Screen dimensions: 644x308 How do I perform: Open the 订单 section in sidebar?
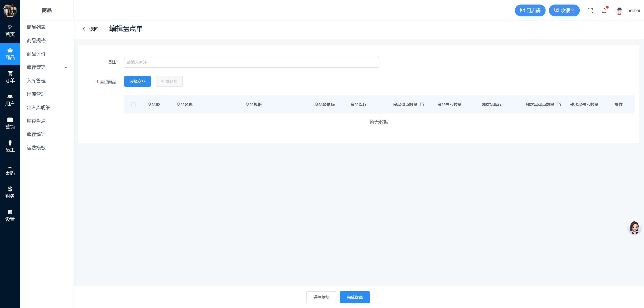tap(10, 77)
